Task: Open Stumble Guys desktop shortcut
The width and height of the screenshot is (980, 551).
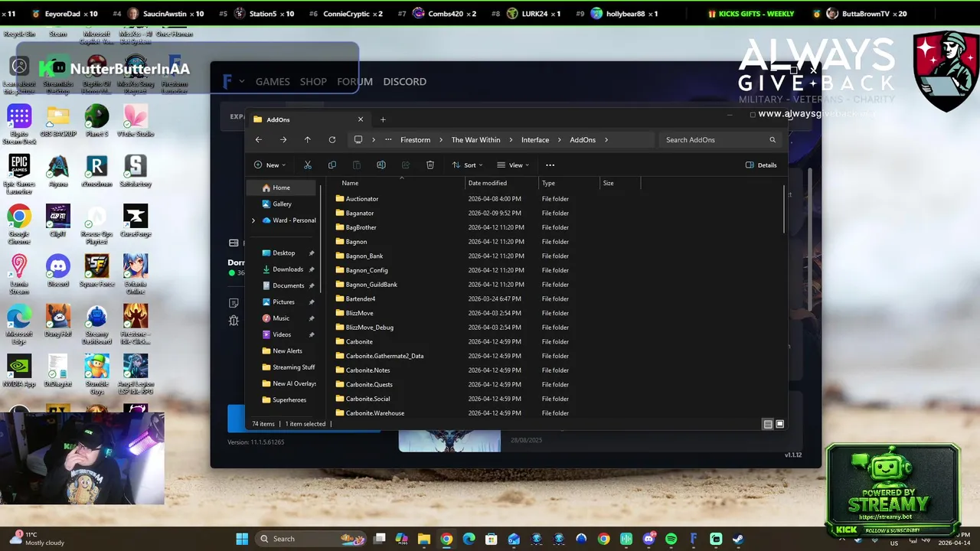Action: (97, 374)
